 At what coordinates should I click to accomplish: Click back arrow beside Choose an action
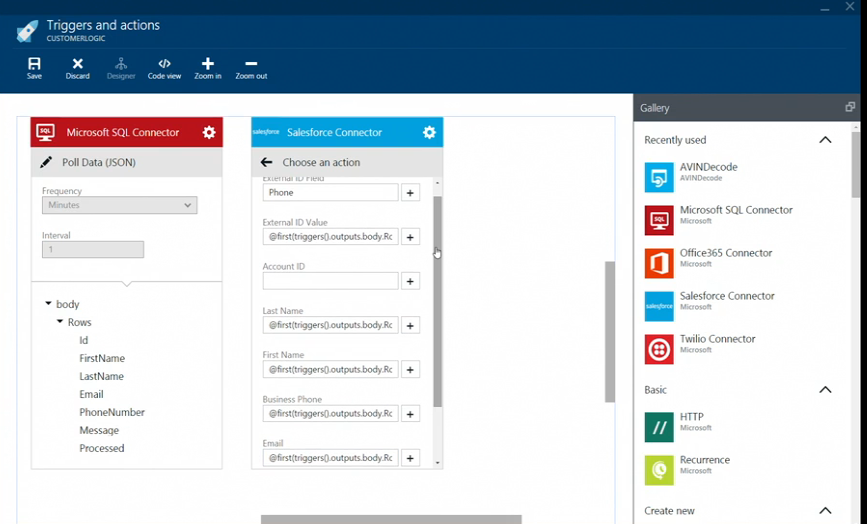coord(266,162)
